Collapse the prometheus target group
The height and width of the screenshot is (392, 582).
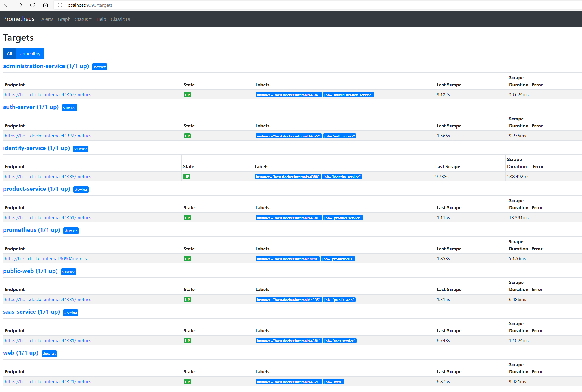(x=71, y=231)
